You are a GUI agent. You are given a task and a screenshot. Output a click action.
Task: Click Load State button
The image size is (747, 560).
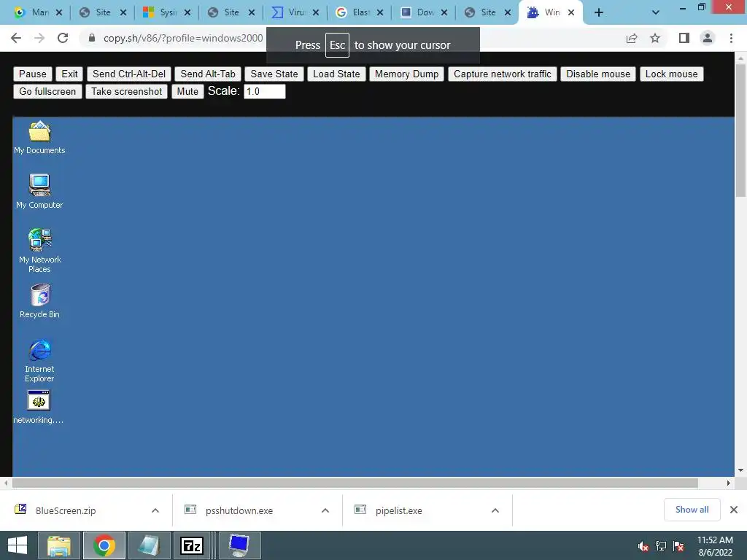(336, 74)
